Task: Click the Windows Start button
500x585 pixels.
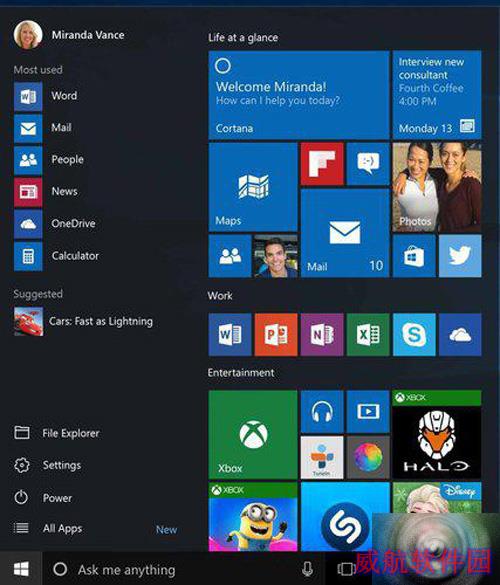Action: pos(21,569)
